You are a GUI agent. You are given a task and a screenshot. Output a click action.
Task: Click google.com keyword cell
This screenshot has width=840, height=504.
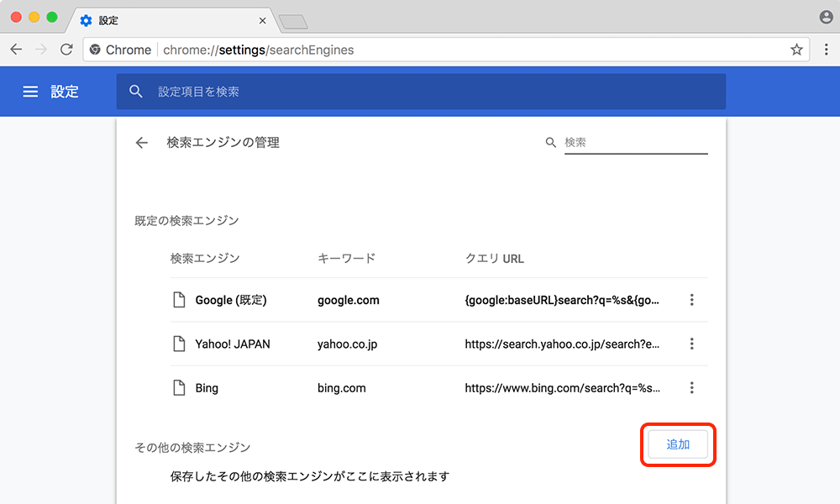tap(349, 300)
